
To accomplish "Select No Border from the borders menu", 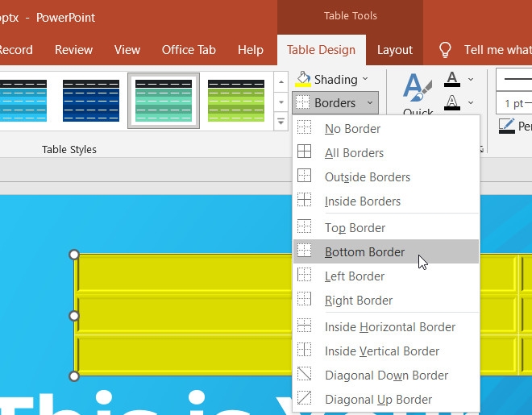I will coord(352,129).
